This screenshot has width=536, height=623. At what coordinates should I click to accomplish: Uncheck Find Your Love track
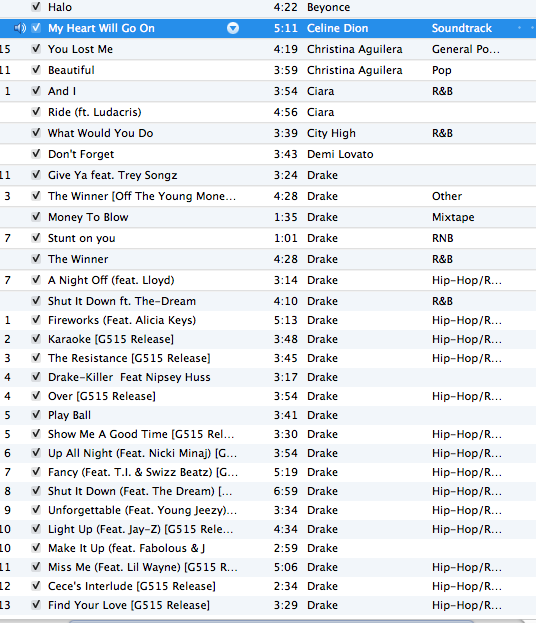tap(36, 605)
